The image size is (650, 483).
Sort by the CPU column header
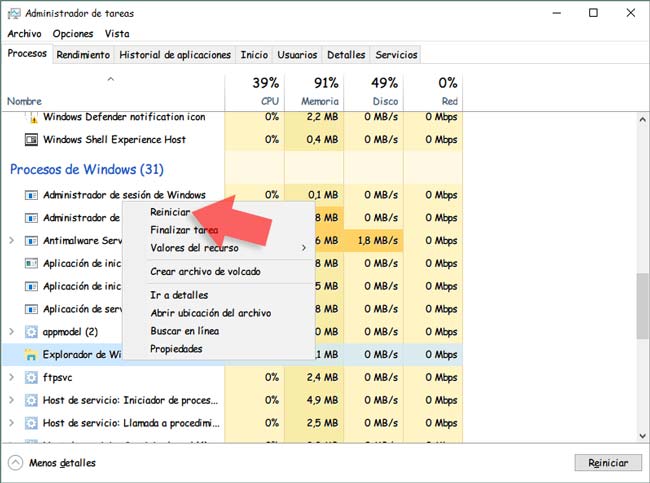tap(255, 91)
